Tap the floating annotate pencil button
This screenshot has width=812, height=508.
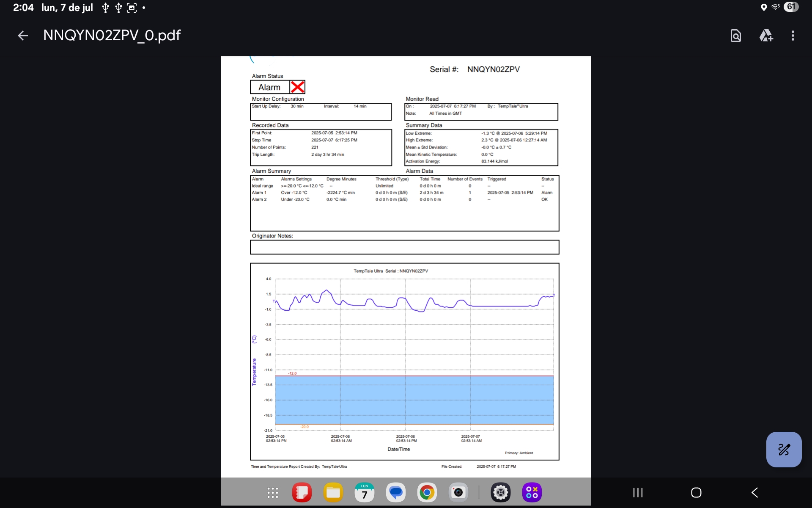click(784, 449)
